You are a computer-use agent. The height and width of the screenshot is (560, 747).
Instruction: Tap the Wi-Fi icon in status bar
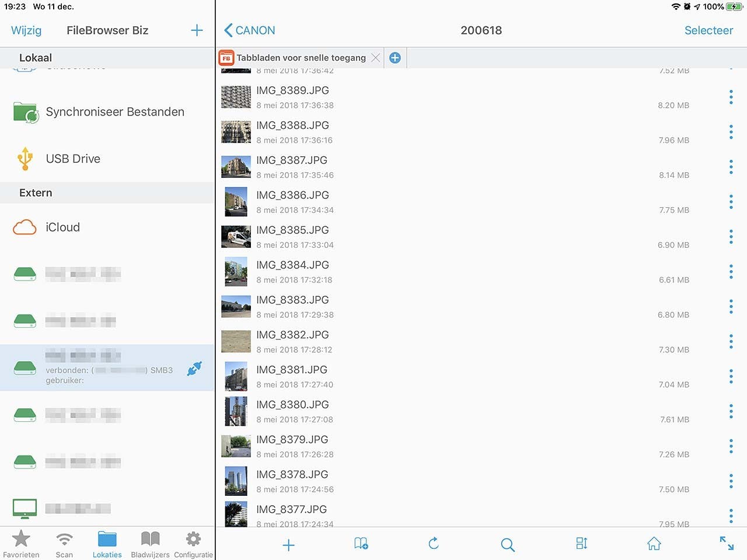coord(676,6)
